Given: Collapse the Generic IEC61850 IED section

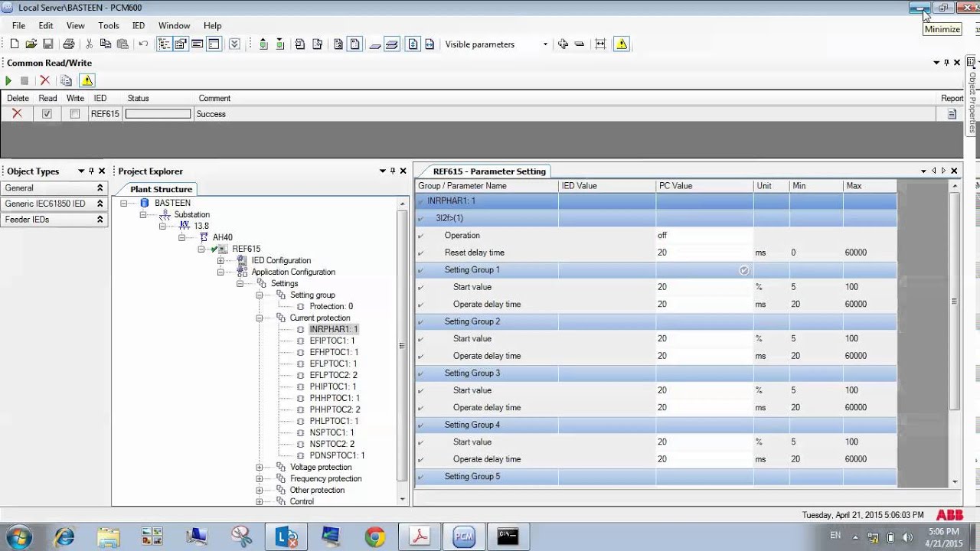Looking at the screenshot, I should 100,204.
